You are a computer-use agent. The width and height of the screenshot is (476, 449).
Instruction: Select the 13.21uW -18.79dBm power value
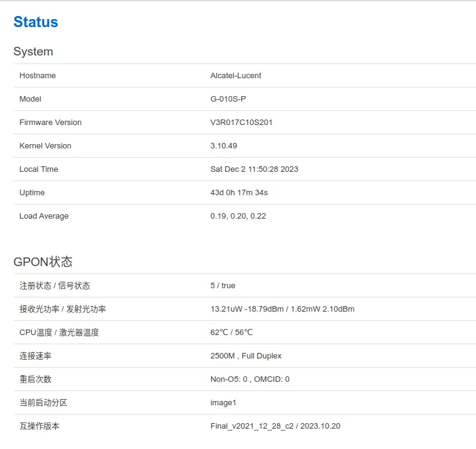coord(247,309)
